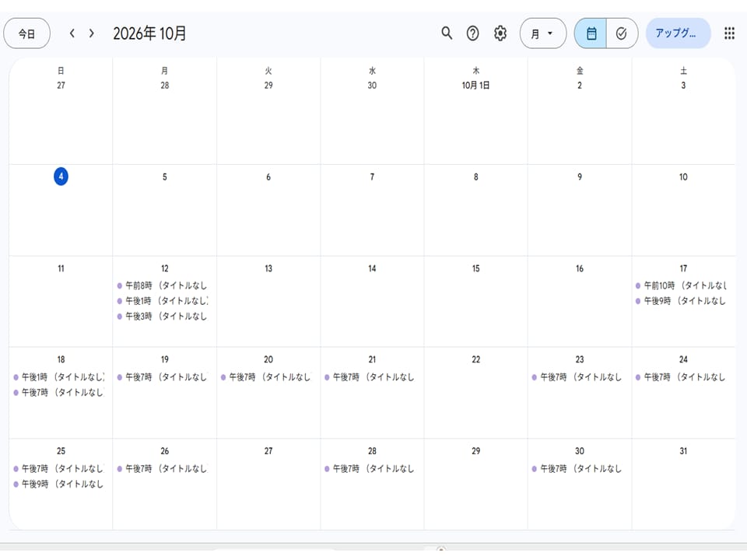Open the 午前8時 event on the 12th
The image size is (747, 560).
pyautogui.click(x=163, y=285)
